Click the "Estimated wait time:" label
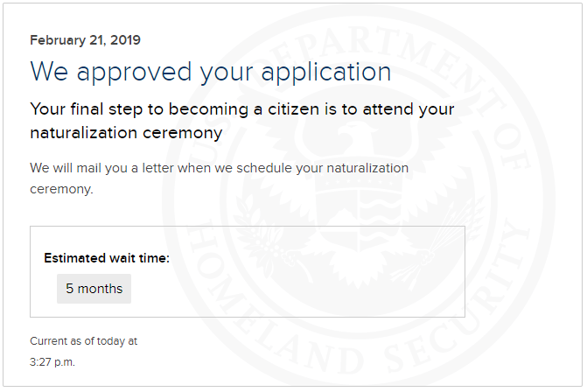Viewport: 587px width, 392px height. tap(107, 258)
